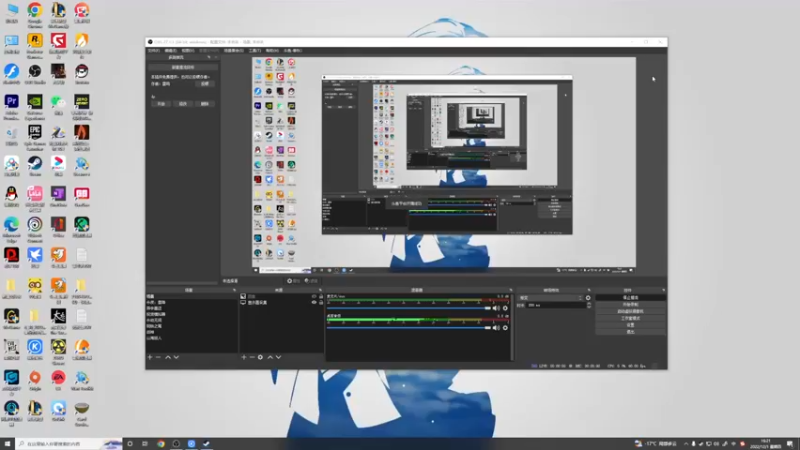
Task: Open the Steam desktop icon
Action: point(35,166)
